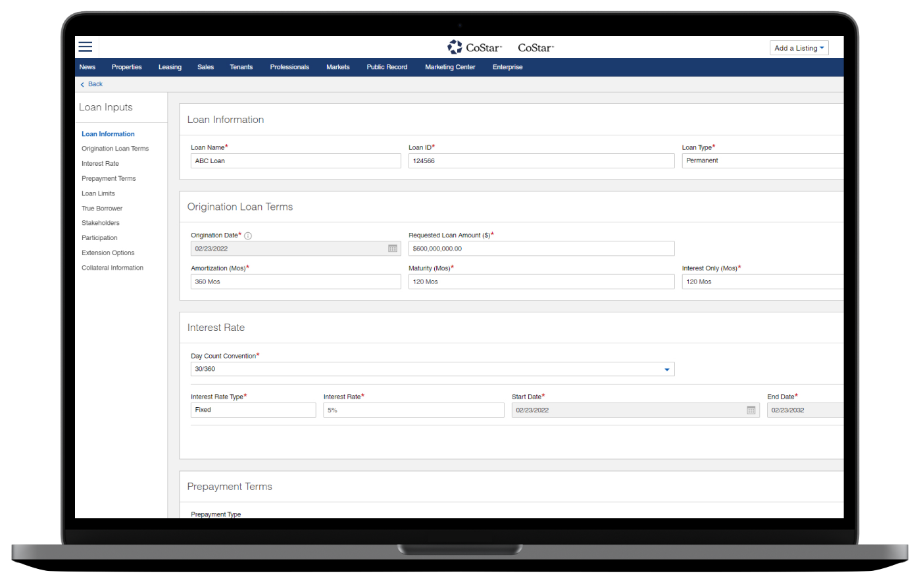Click the CoStar logo icon
Screen dimensions: 921x588
(455, 47)
